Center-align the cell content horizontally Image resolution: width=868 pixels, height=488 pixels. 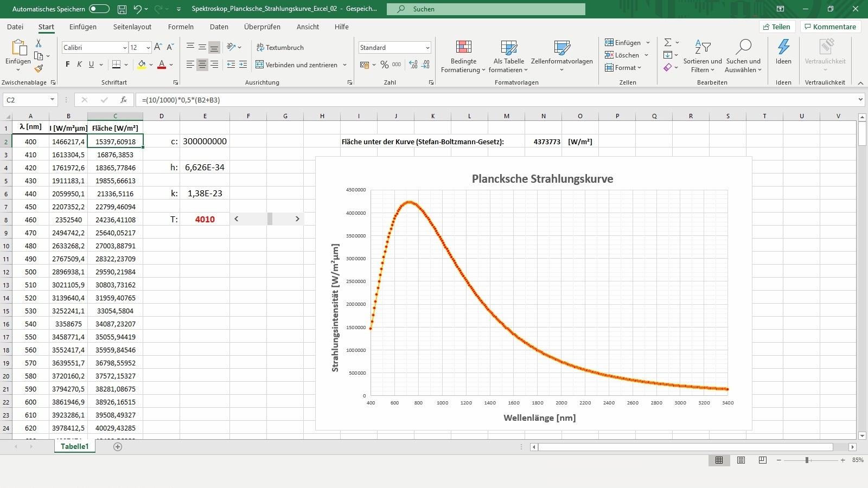point(202,65)
